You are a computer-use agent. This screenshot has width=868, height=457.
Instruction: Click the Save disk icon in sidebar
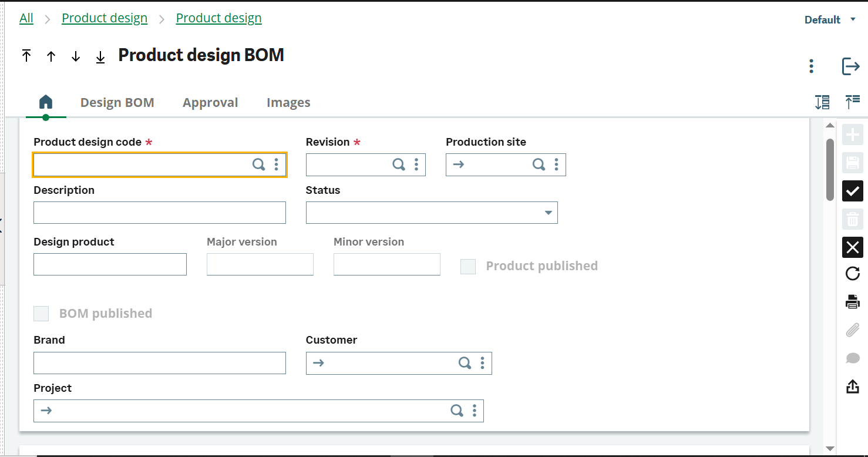(853, 163)
